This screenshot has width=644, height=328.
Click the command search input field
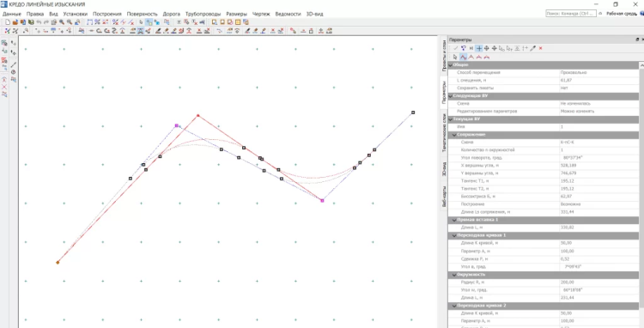[570, 14]
